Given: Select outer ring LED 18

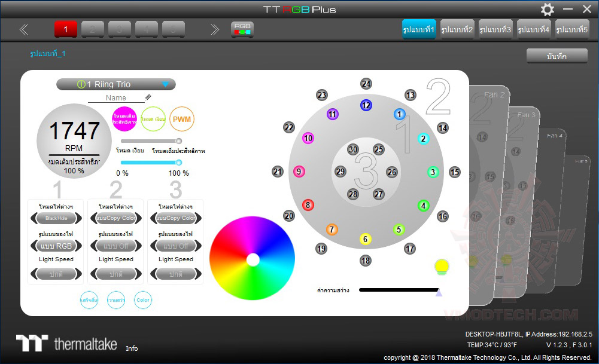Looking at the screenshot, I should [x=365, y=261].
